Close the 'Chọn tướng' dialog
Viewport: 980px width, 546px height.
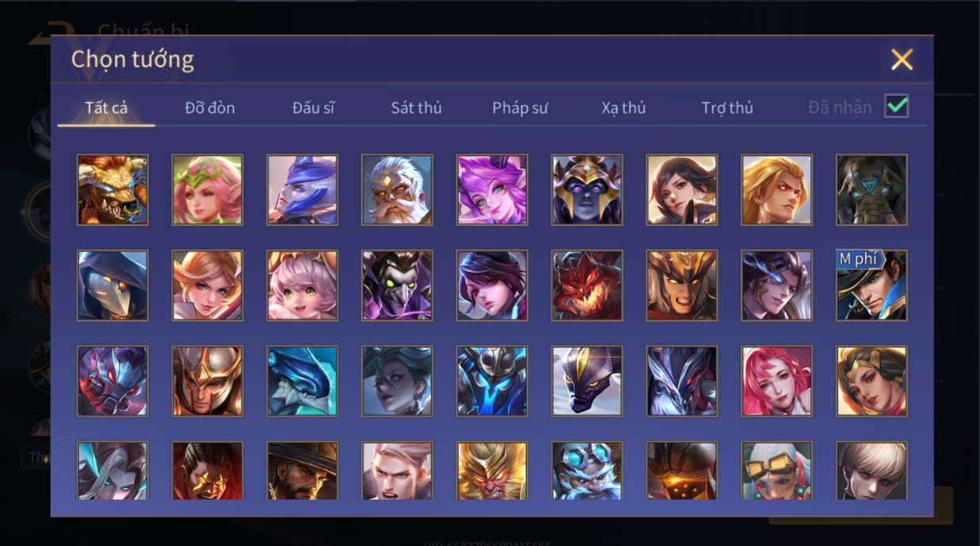tap(902, 59)
